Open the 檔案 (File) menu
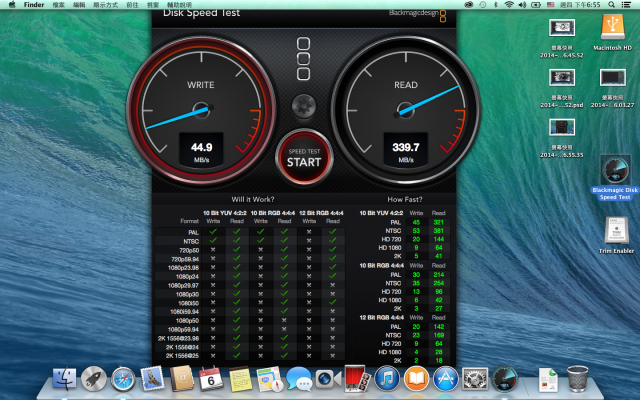 click(x=58, y=5)
